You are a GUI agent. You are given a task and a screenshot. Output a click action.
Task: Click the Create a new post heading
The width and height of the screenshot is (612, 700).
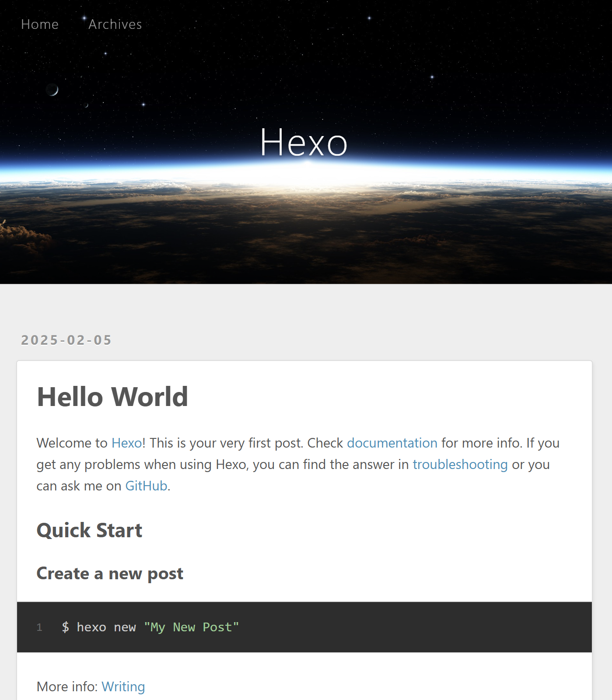[x=110, y=574]
